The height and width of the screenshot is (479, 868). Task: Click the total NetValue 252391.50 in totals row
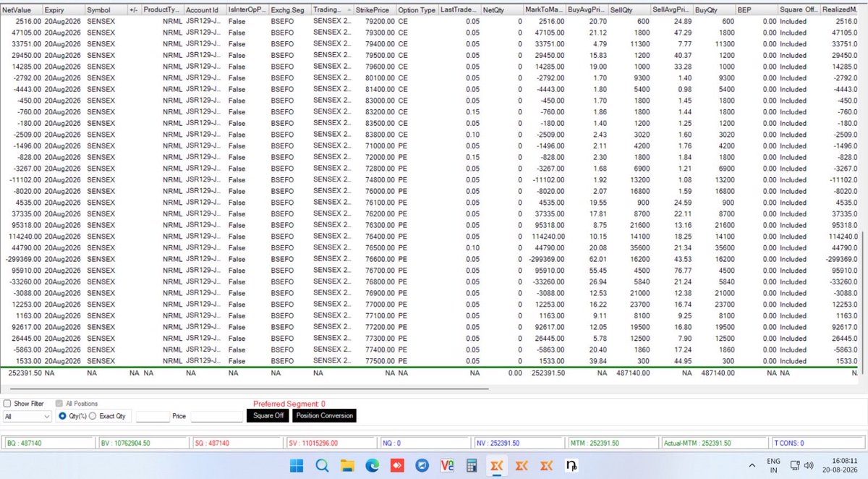[x=21, y=373]
